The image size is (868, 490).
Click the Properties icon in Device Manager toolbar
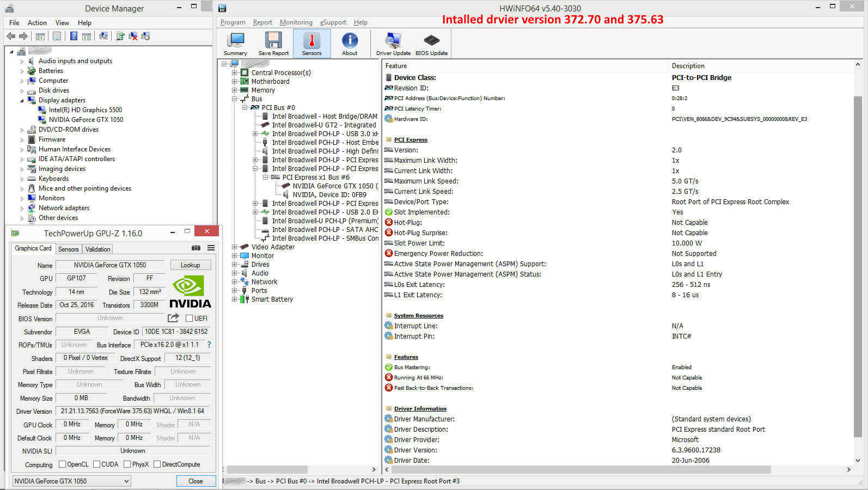coord(57,36)
